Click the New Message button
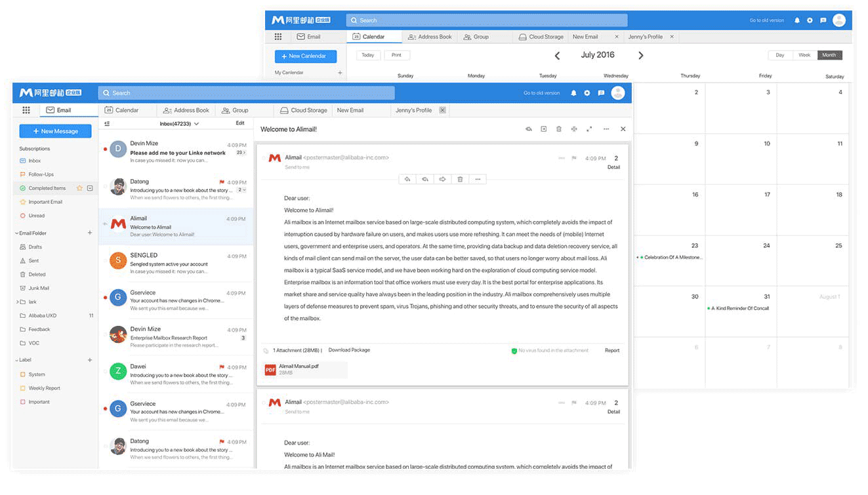 pyautogui.click(x=55, y=131)
